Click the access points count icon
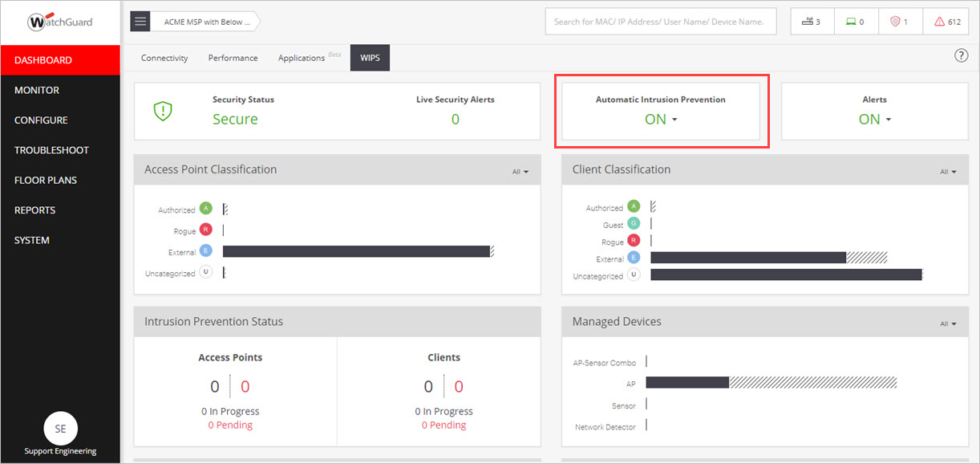This screenshot has height=464, width=980. click(x=806, y=21)
